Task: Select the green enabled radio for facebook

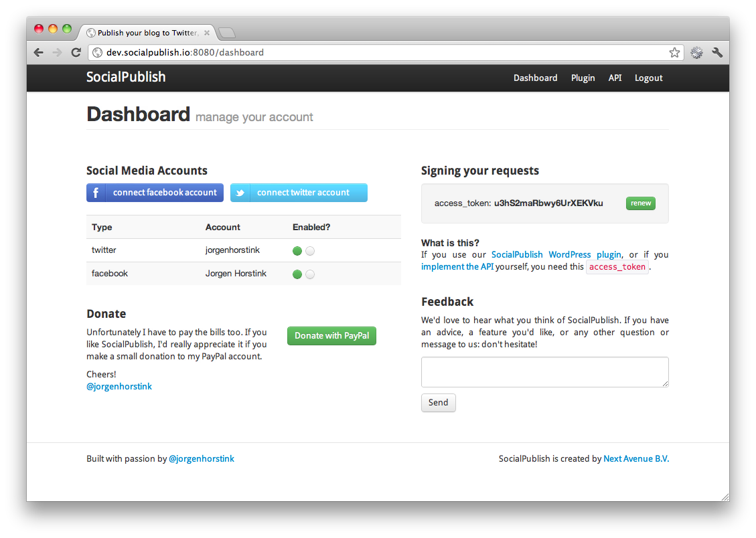Action: [297, 274]
